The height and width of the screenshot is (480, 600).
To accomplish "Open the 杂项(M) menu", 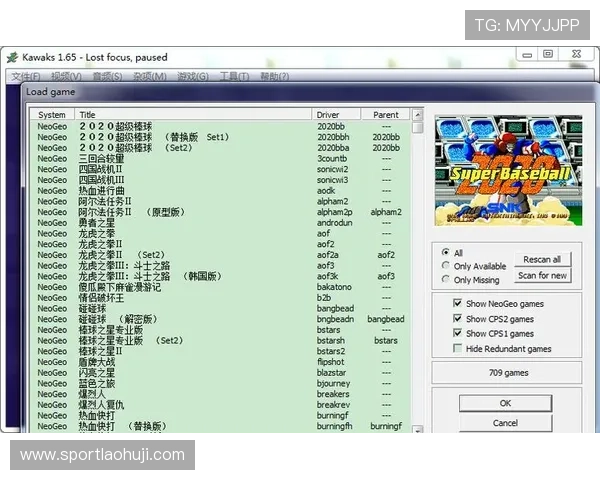I will (x=150, y=76).
